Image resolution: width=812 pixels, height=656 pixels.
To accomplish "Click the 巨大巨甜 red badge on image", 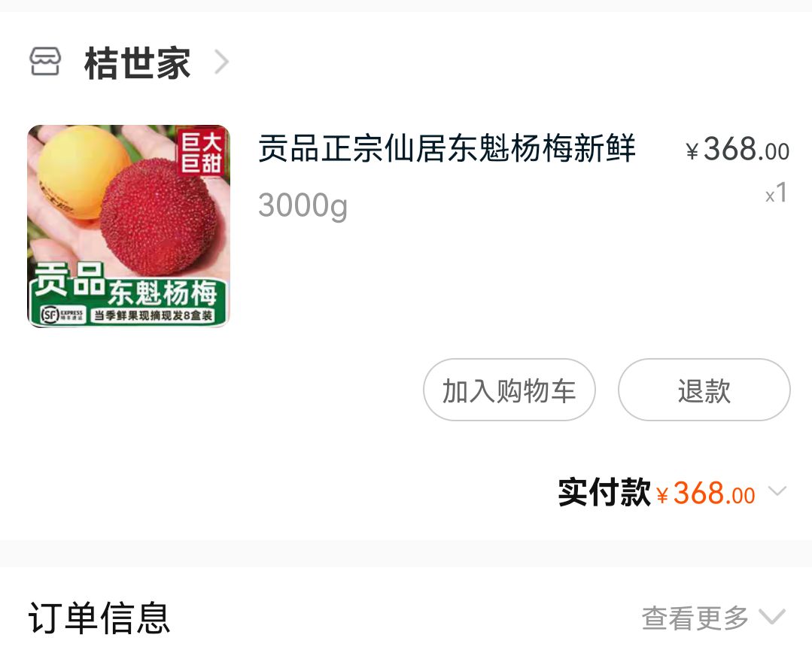I will tap(202, 153).
